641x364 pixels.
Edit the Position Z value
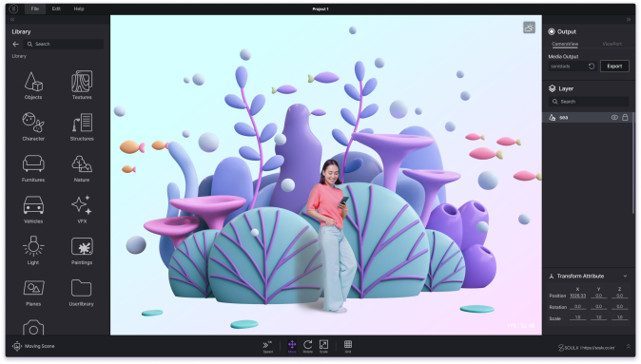[620, 296]
